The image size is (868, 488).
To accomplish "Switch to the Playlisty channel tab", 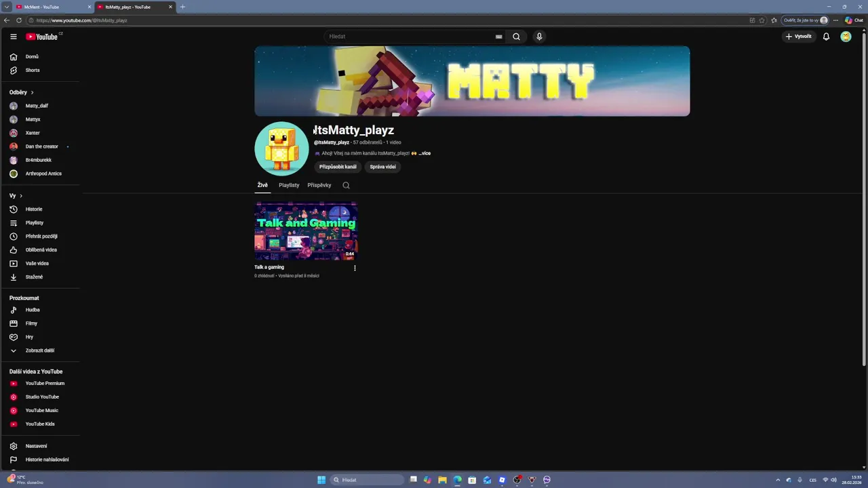I will 289,185.
